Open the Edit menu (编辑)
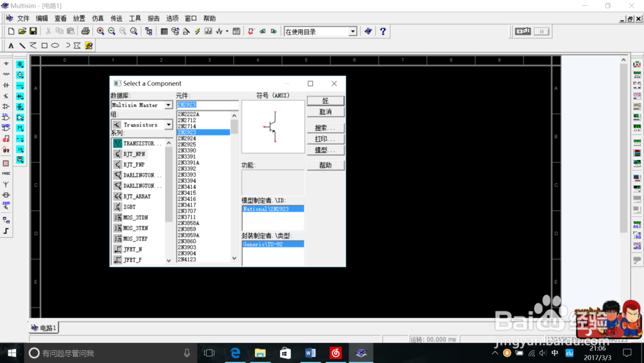Viewport: 644px width, 363px height. [42, 19]
